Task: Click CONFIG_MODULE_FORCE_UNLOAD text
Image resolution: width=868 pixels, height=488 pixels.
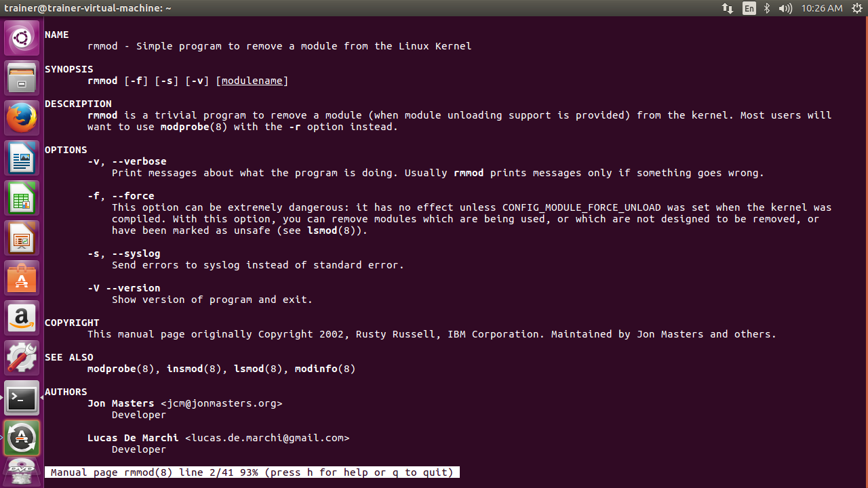Action: point(582,207)
